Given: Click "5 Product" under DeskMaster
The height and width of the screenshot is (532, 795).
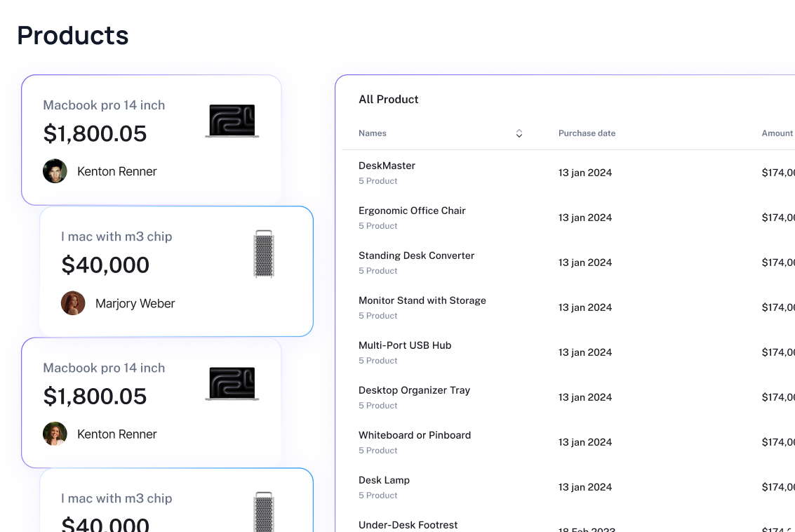Looking at the screenshot, I should click(x=378, y=181).
